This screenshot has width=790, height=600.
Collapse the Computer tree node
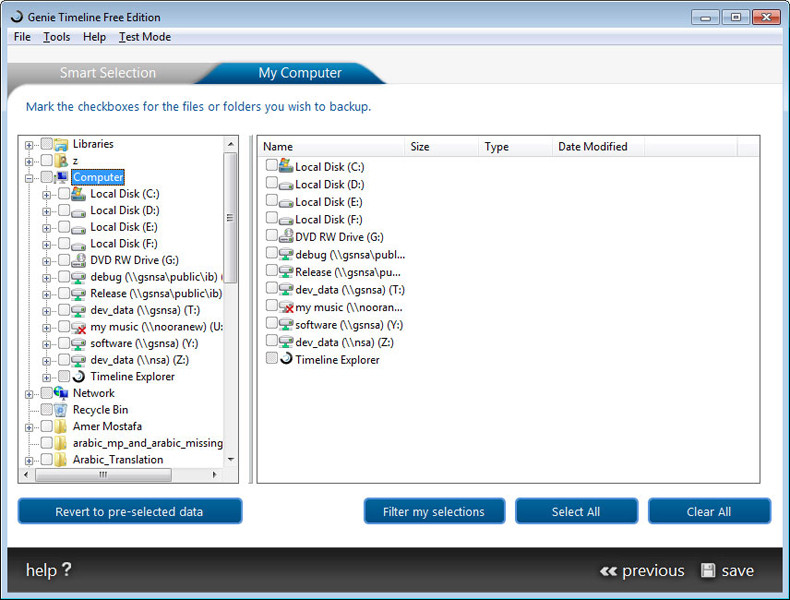(x=29, y=178)
